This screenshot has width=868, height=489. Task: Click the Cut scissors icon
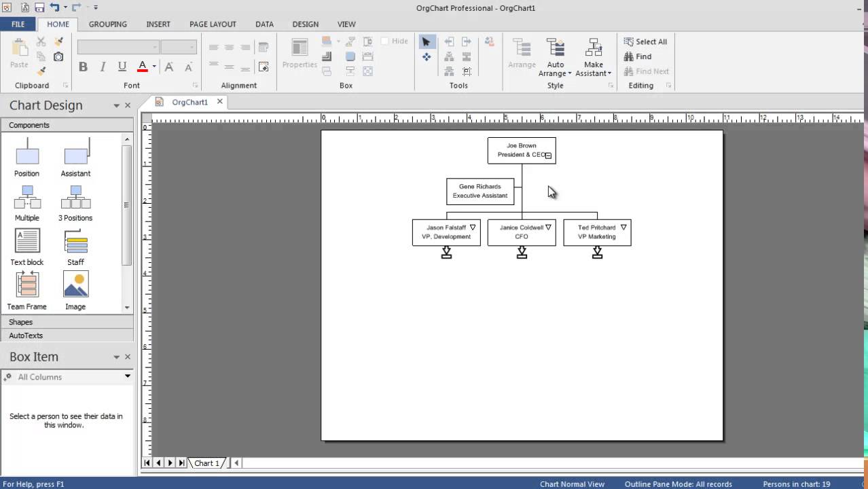[x=41, y=42]
